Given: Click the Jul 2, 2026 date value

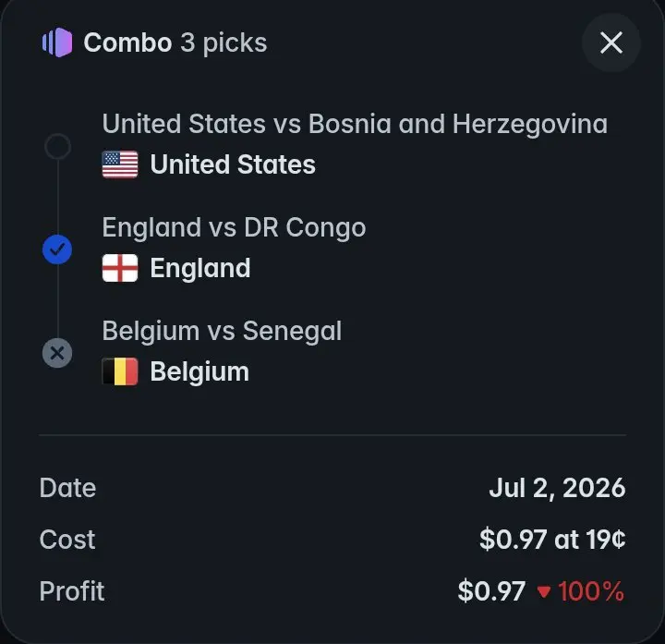Looking at the screenshot, I should 557,488.
